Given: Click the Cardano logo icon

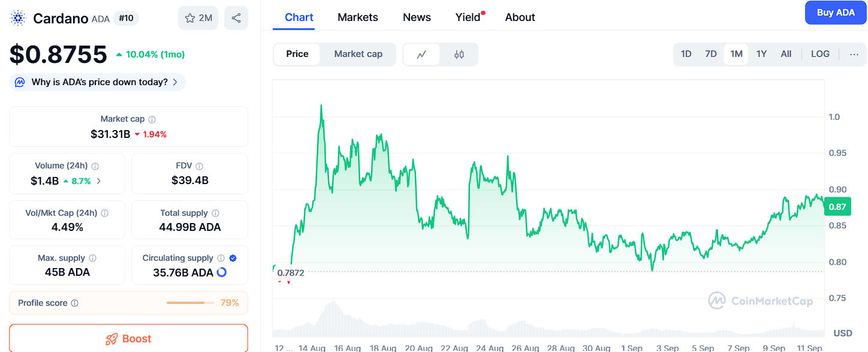Looking at the screenshot, I should point(18,18).
